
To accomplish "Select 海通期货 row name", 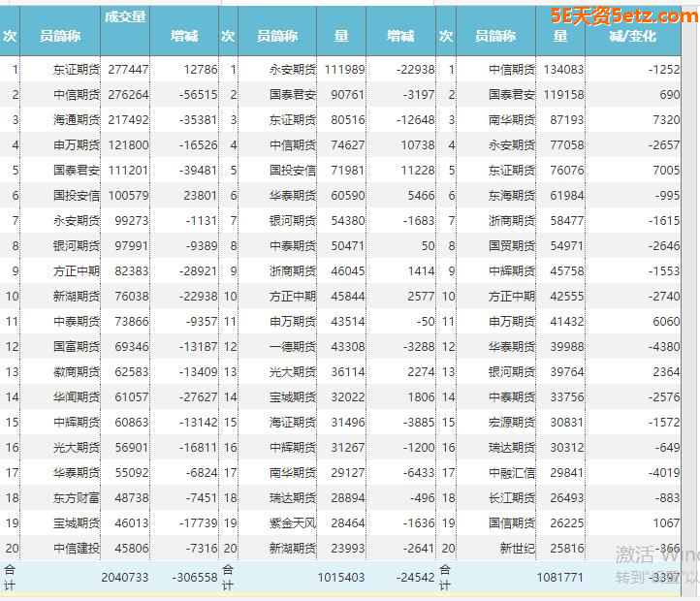I will pos(77,120).
